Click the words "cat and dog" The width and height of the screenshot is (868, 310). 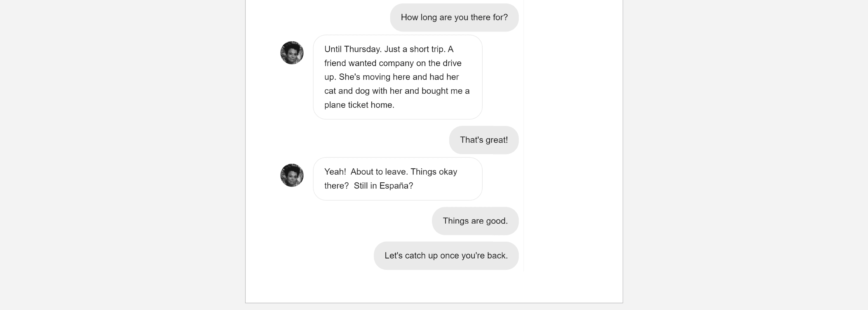coord(347,91)
